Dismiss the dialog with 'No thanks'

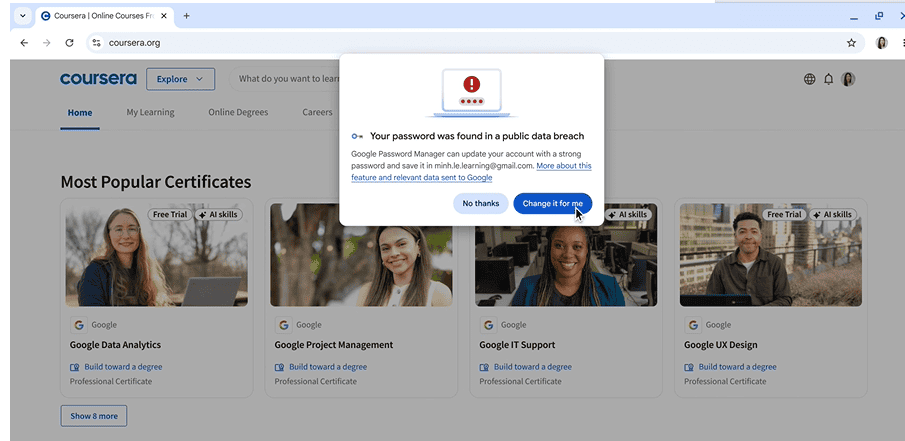480,203
